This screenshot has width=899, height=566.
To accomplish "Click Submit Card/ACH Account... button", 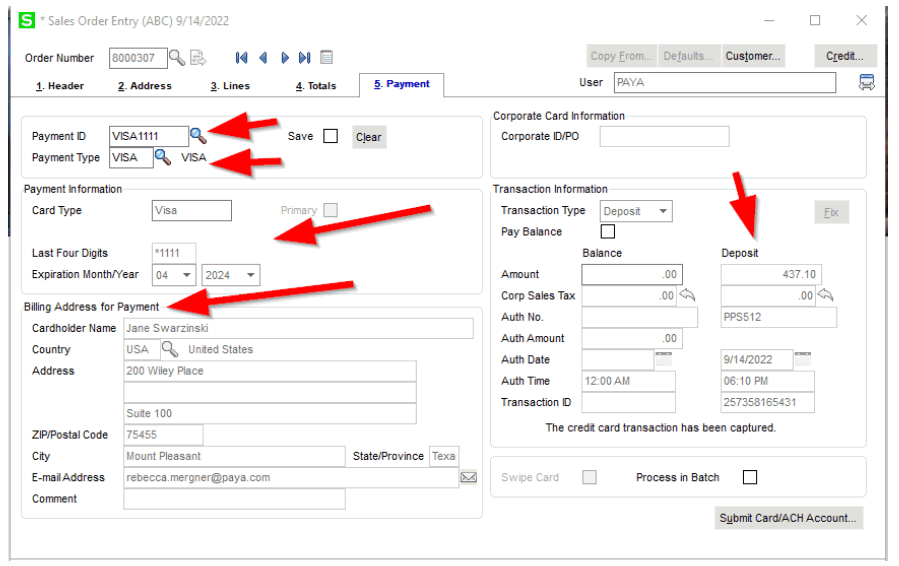I will tap(788, 518).
